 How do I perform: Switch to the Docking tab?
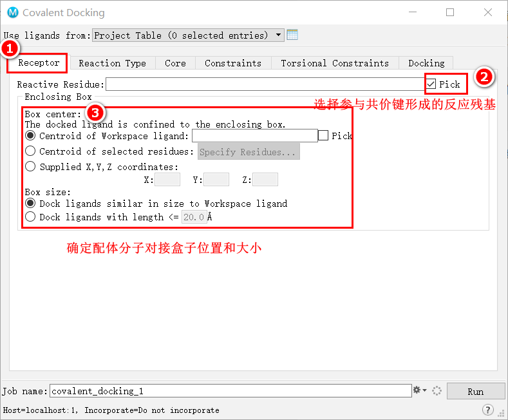[426, 63]
